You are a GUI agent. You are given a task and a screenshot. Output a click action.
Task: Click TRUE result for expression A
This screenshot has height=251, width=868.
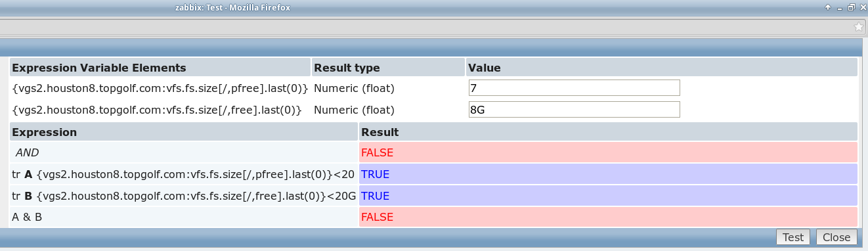pyautogui.click(x=609, y=174)
